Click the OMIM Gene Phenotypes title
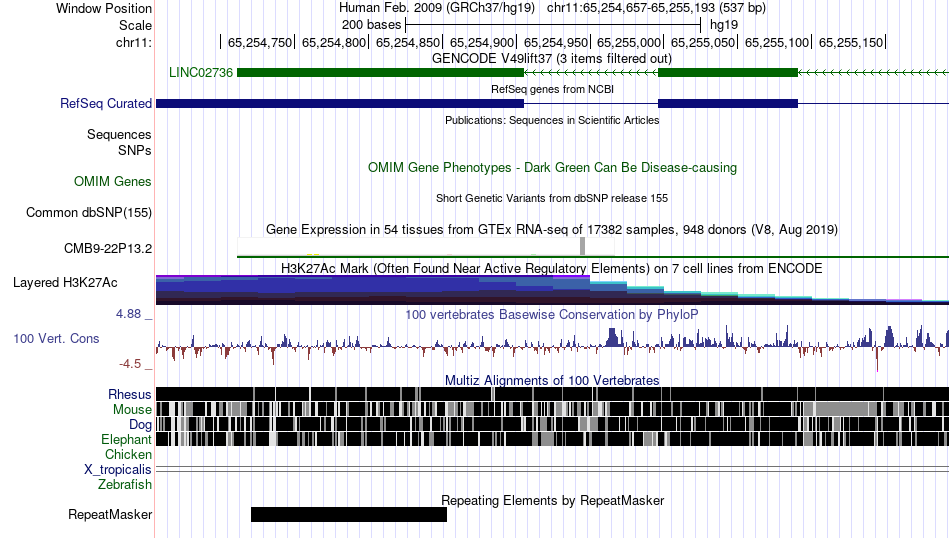This screenshot has height=538, width=950. [x=552, y=168]
